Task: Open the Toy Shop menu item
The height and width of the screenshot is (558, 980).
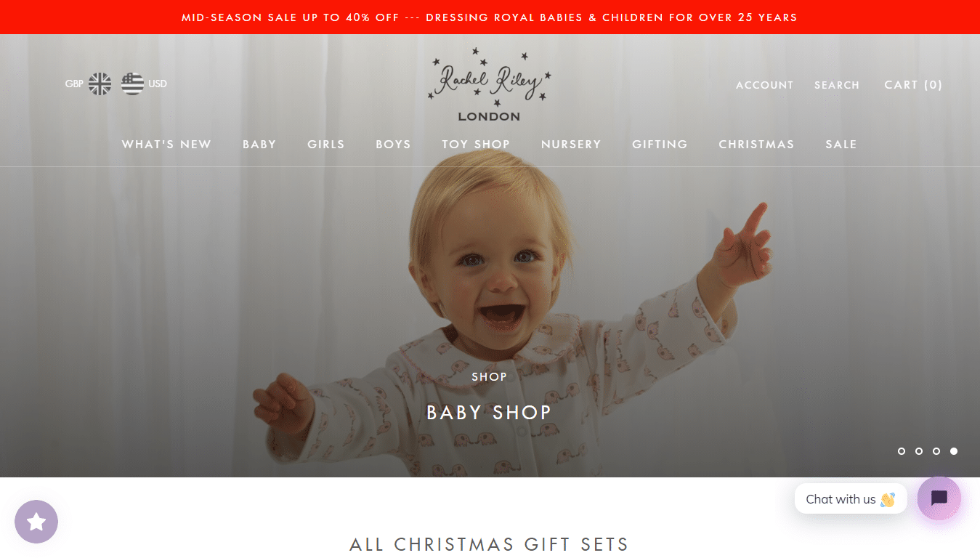Action: click(476, 145)
